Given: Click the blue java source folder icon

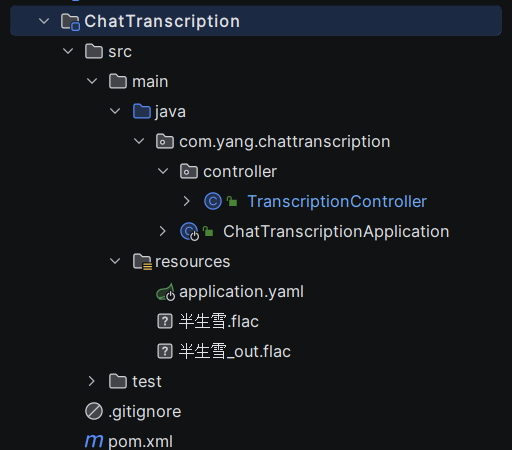Looking at the screenshot, I should tap(142, 111).
